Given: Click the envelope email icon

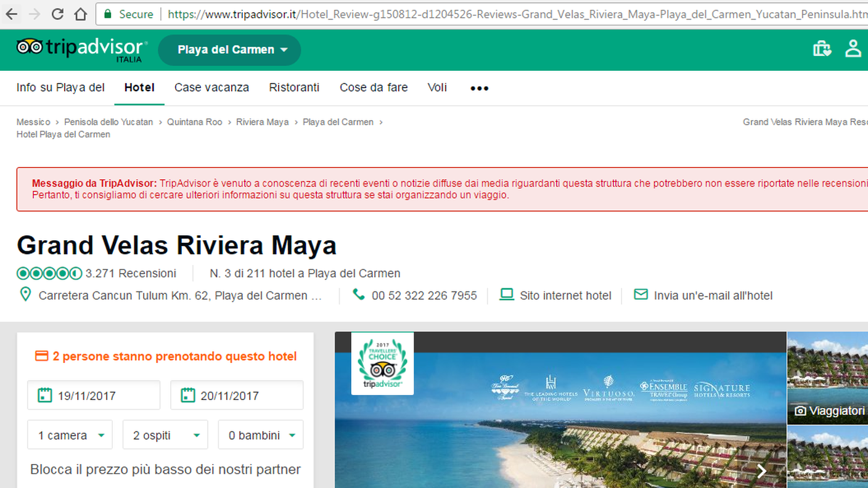Looking at the screenshot, I should (641, 295).
